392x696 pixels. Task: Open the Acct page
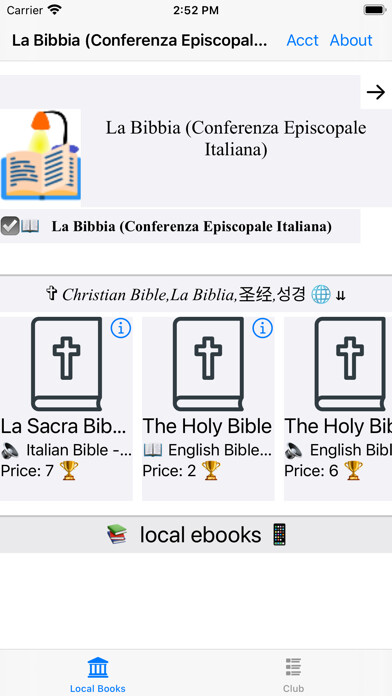pyautogui.click(x=302, y=40)
